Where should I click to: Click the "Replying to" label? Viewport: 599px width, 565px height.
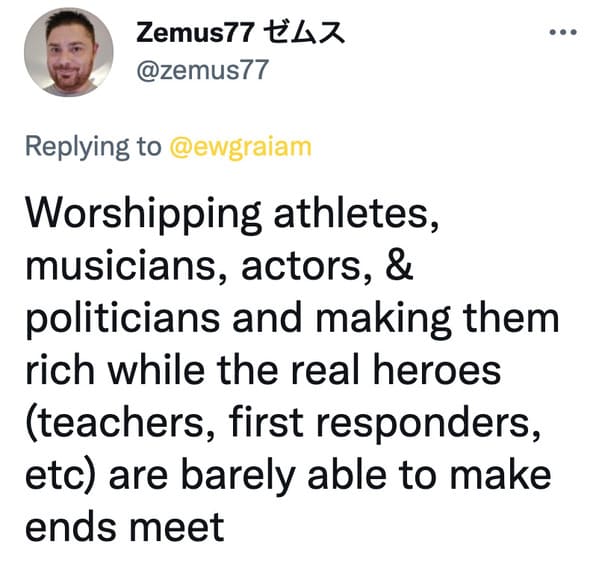tap(93, 147)
